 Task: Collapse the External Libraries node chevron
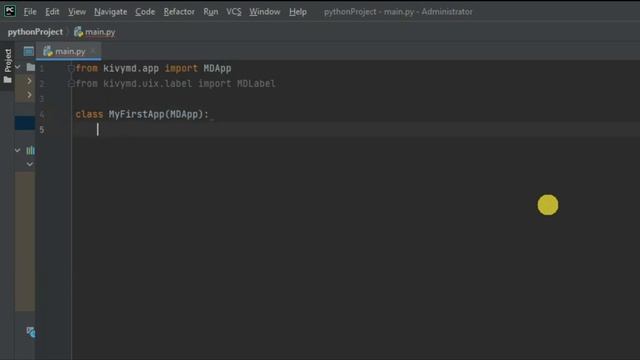point(18,150)
